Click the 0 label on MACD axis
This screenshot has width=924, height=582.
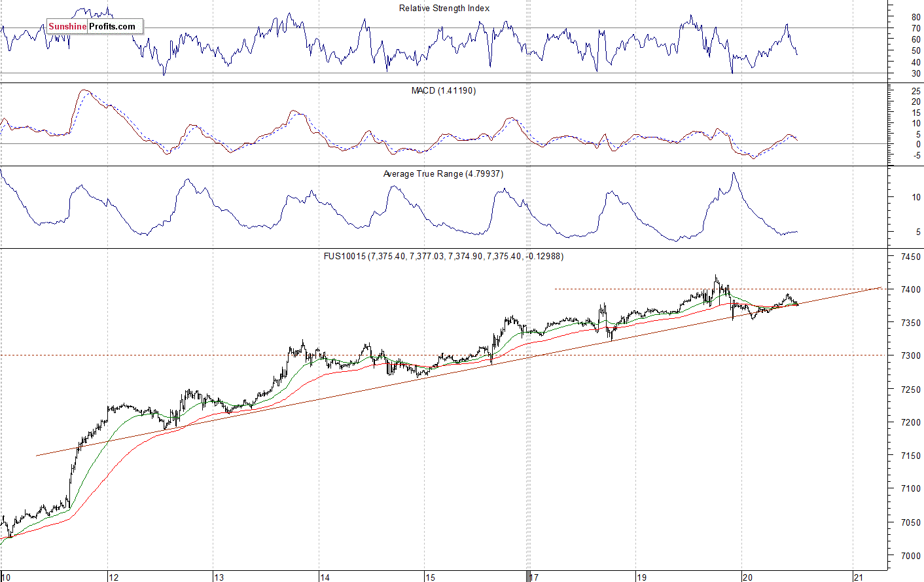(918, 144)
